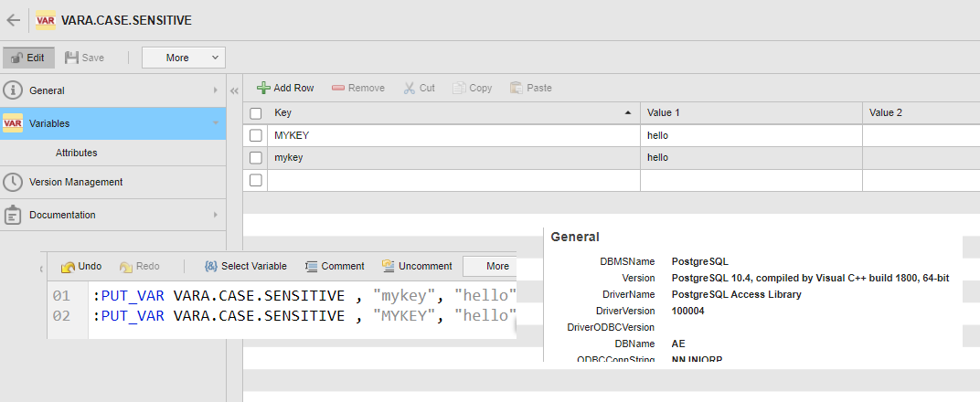
Task: Click the DriverVersion value 100004
Action: (x=687, y=311)
